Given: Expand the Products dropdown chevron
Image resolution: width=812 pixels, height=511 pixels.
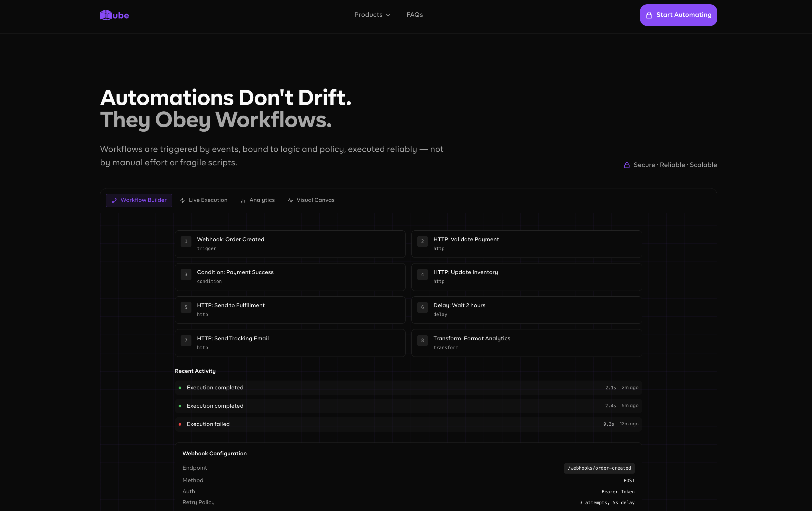Looking at the screenshot, I should pyautogui.click(x=388, y=15).
